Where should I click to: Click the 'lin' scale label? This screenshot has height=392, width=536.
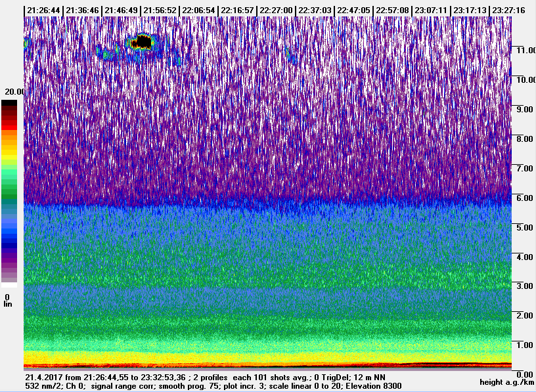[x=7, y=304]
